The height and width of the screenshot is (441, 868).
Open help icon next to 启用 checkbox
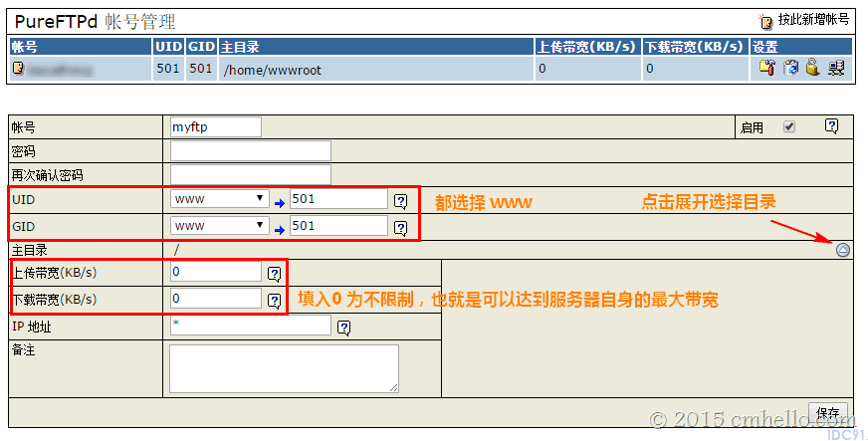[x=831, y=126]
